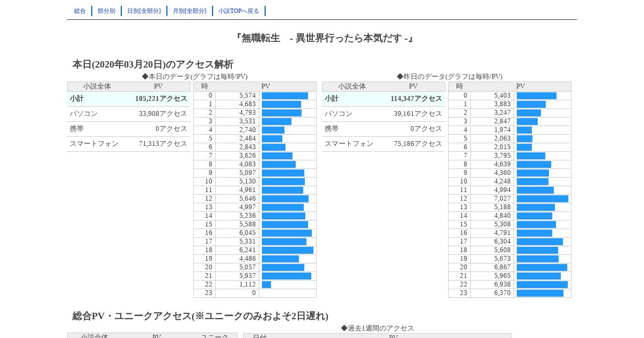Viewport: 644px width, 338px height.
Task: Click yesterday's hour 14 PV 4,840
Action: click(502, 216)
